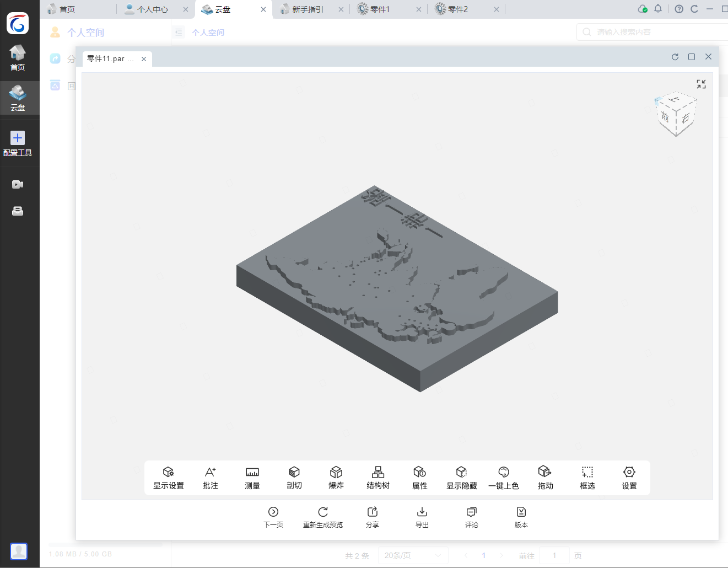Click the printer sidebar icon
Viewport: 728px width, 568px height.
coord(18,211)
